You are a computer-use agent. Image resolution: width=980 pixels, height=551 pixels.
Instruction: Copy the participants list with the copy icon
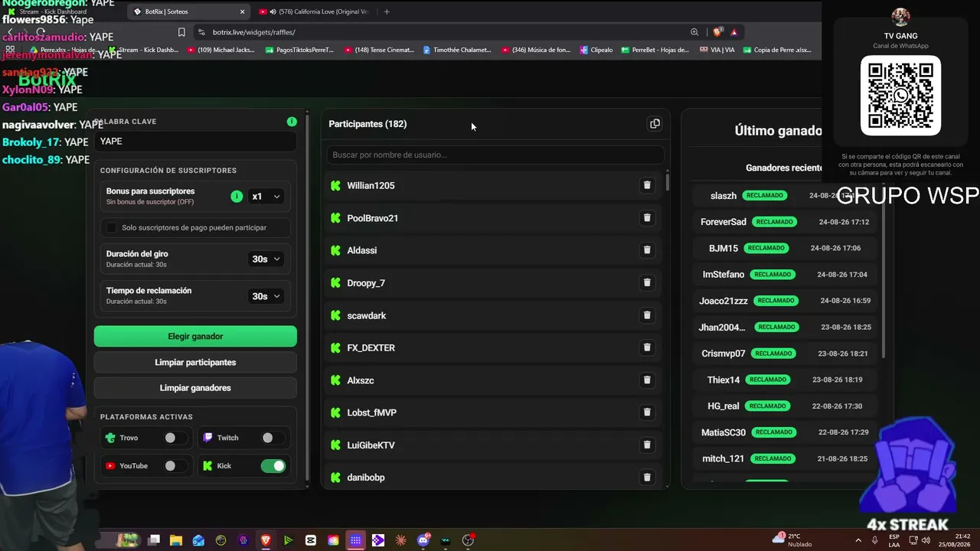(655, 123)
